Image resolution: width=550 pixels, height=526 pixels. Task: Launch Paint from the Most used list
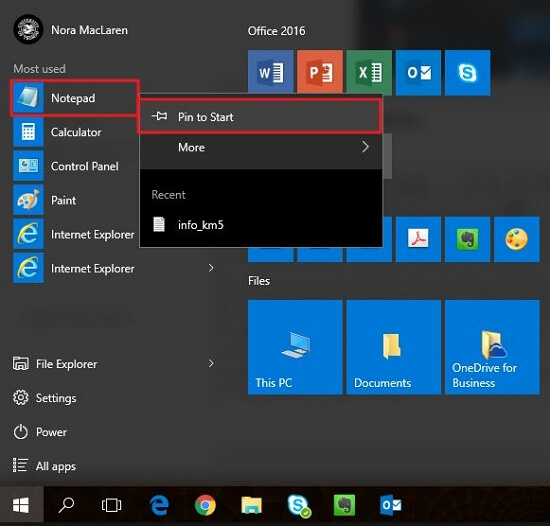tap(74, 200)
